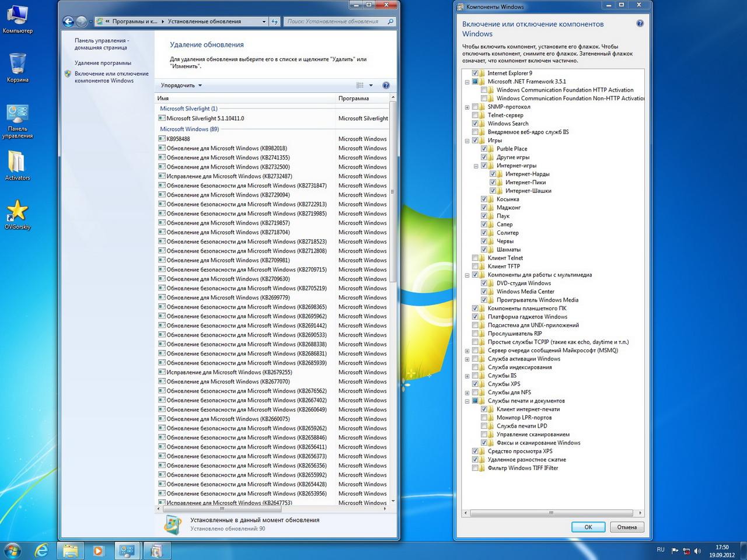
Task: Expand the SNMP-протокол node
Action: (x=467, y=107)
